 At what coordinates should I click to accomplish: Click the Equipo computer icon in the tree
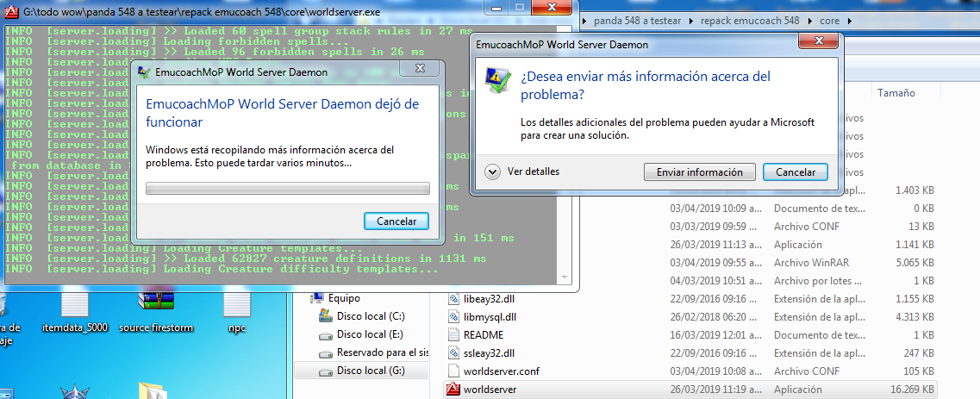(317, 298)
